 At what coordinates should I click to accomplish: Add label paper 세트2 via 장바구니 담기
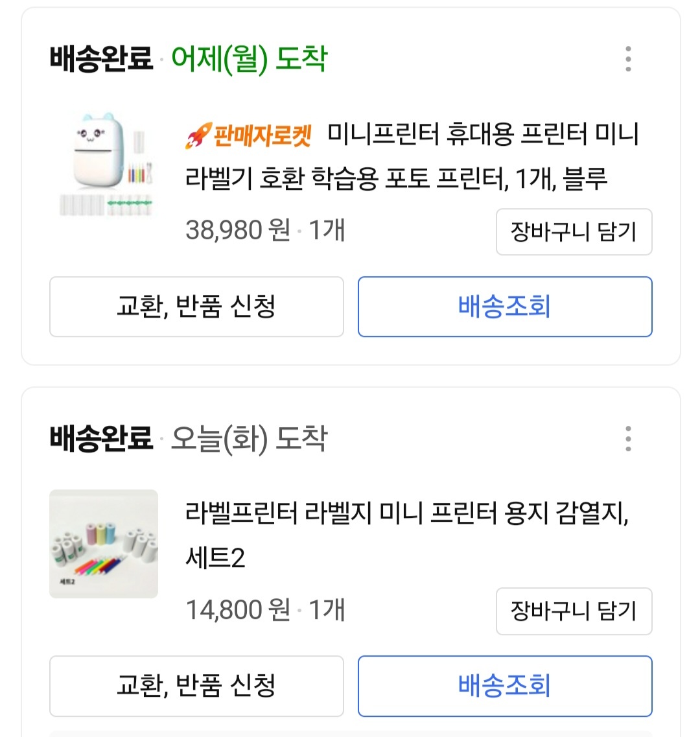pos(574,611)
